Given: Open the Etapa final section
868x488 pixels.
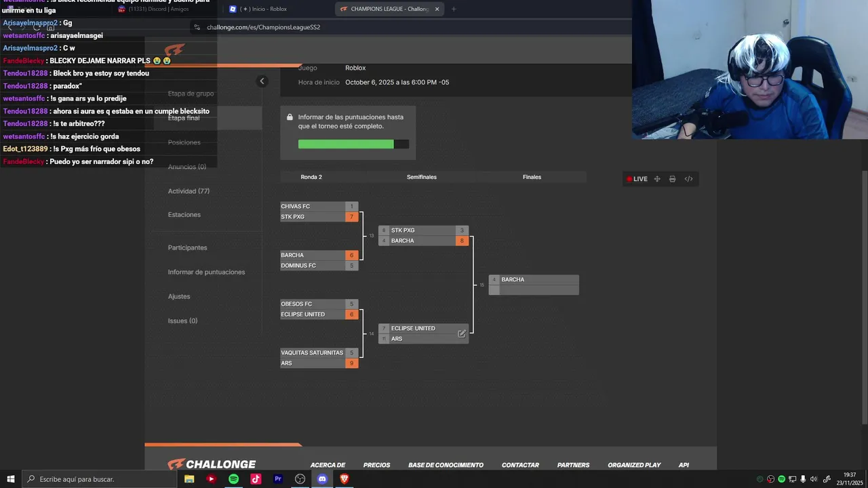Looking at the screenshot, I should pos(184,118).
